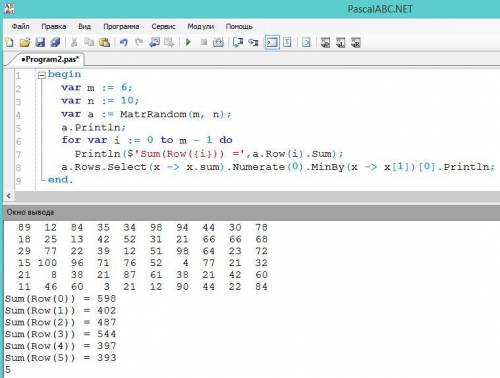Click the PascalABC.NET app icon in title bar
Viewport: 500px width, 378px height.
click(x=9, y=8)
